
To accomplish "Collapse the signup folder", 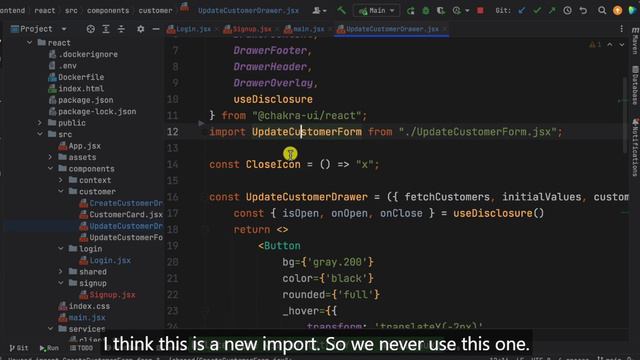I will (x=61, y=282).
